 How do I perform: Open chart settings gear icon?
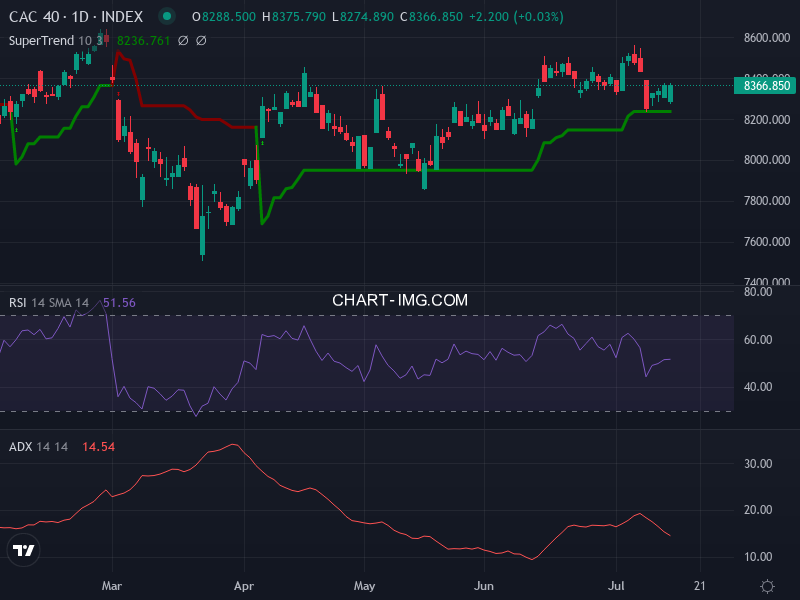click(767, 586)
